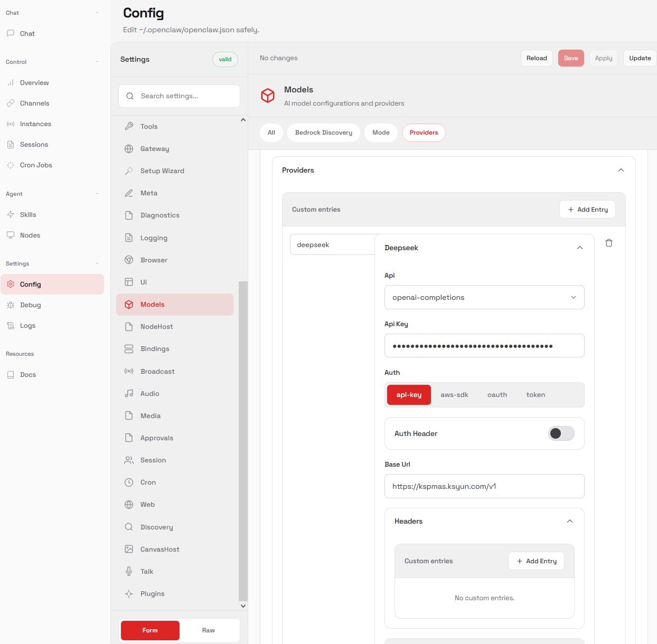Click the Talk microphone icon
Image resolution: width=657 pixels, height=644 pixels.
point(129,572)
